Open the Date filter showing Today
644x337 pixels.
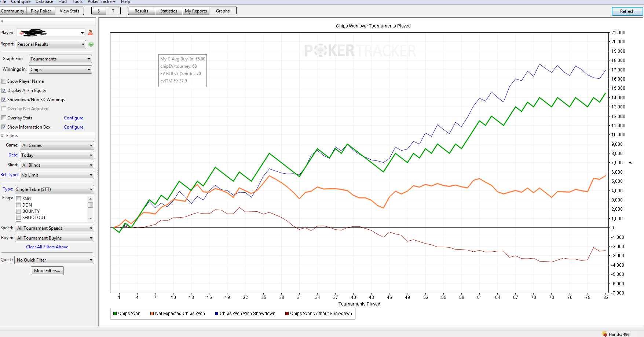(x=57, y=155)
